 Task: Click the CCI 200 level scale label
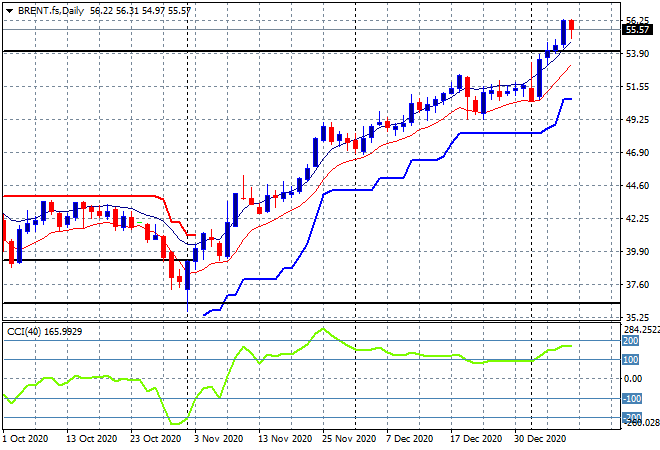[x=632, y=340]
